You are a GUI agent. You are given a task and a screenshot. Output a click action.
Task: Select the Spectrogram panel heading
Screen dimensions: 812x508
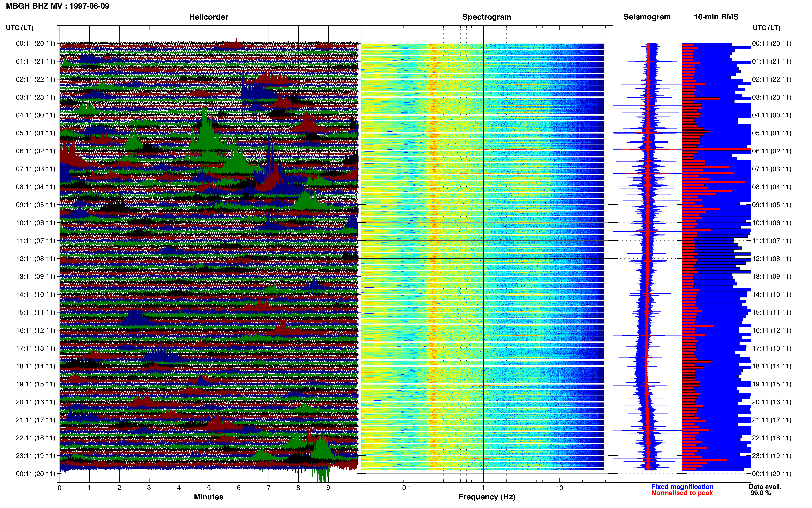pyautogui.click(x=487, y=17)
